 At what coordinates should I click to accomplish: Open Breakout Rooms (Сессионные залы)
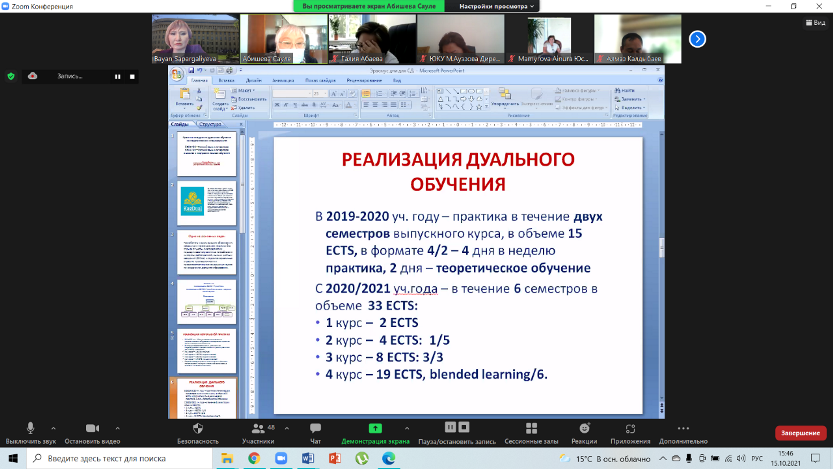[x=530, y=427]
